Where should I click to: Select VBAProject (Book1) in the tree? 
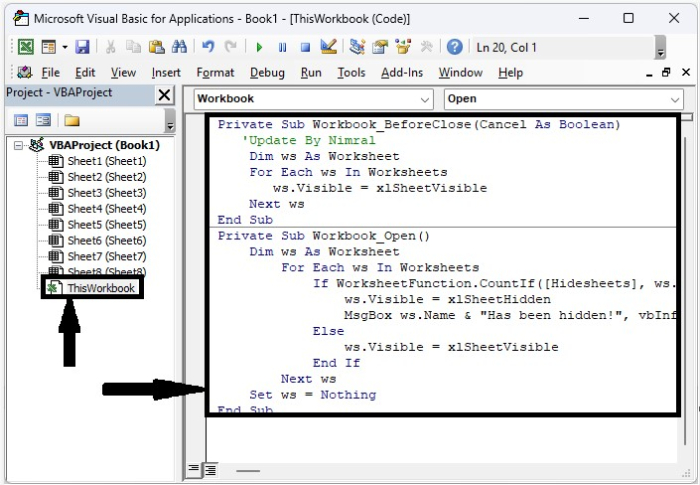click(104, 145)
